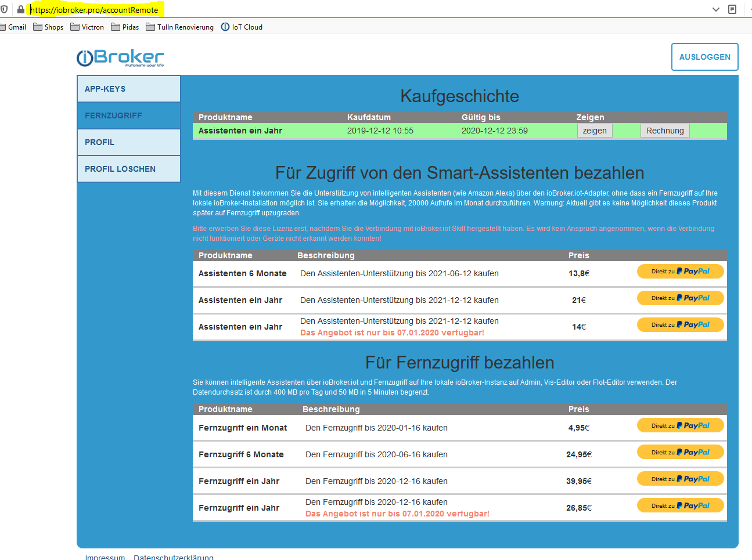The image size is (752, 560).
Task: Select the PROFIL sidebar tab
Action: pyautogui.click(x=129, y=142)
